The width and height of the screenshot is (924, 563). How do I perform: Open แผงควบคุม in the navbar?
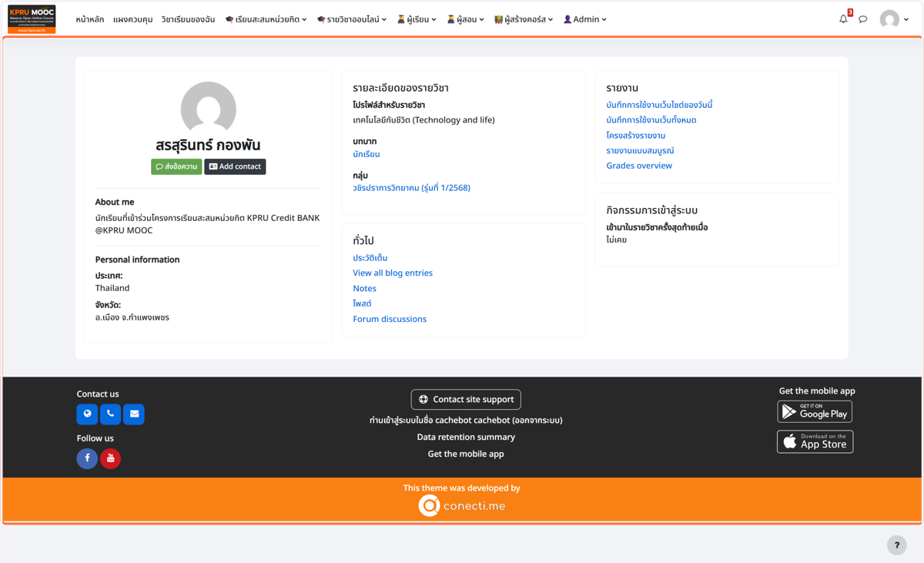[132, 19]
